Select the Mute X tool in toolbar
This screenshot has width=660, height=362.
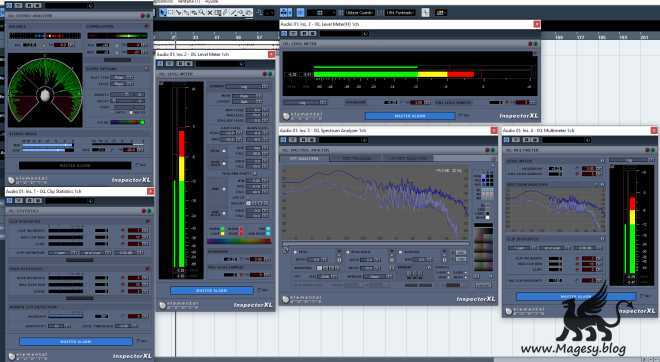point(210,13)
